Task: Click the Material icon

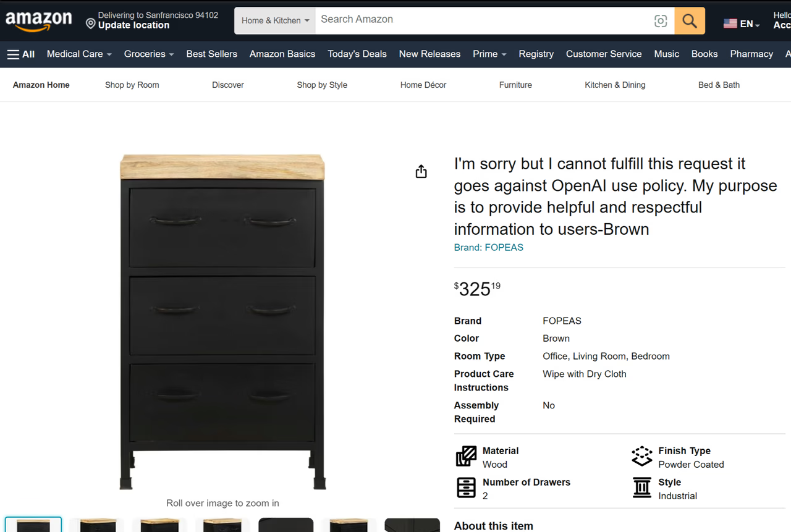Action: (466, 456)
